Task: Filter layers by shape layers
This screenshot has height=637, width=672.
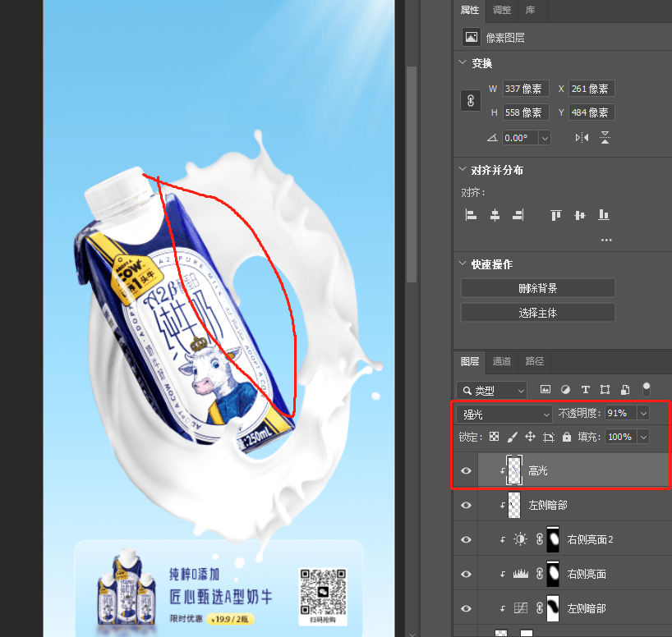Action: pos(605,389)
